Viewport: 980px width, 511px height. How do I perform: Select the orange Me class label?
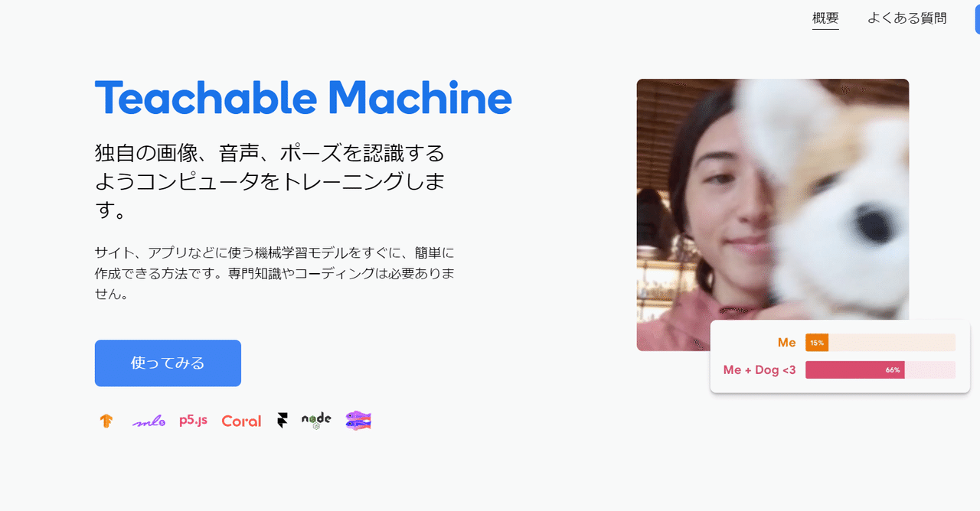786,343
